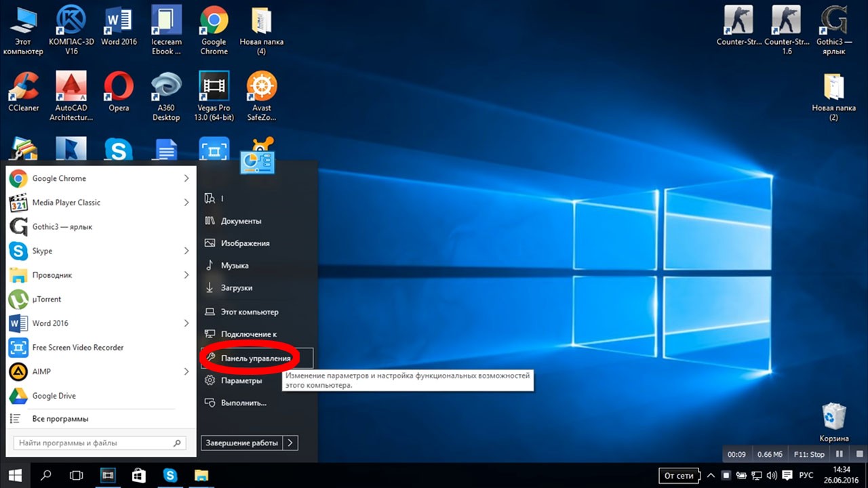Select the Counter-Strike 1.6 desktop shortcut
The height and width of the screenshot is (488, 868).
coord(787,30)
